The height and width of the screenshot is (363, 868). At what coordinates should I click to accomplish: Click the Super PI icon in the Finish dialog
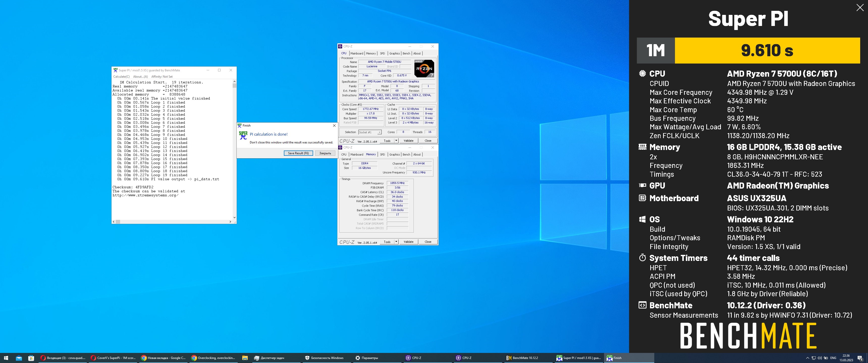[x=243, y=135]
